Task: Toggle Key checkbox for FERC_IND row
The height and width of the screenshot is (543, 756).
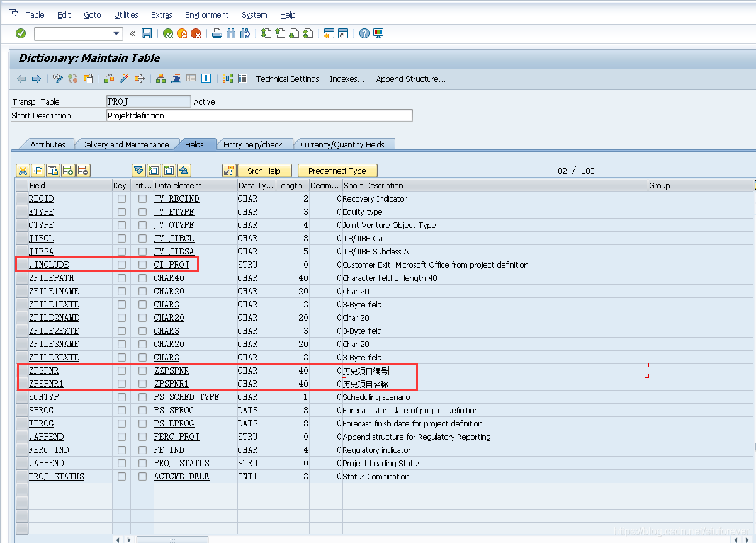Action: (121, 450)
